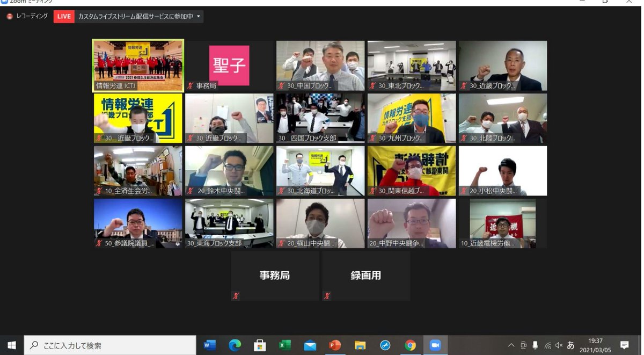Image resolution: width=644 pixels, height=355 pixels.
Task: Toggle the Japanese IME あ input mode
Action: [x=571, y=345]
